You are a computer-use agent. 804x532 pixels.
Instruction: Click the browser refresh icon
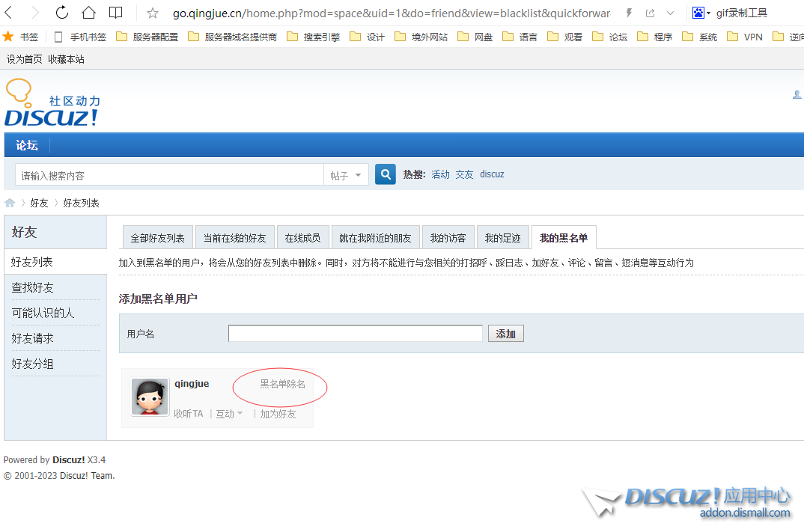pos(62,13)
